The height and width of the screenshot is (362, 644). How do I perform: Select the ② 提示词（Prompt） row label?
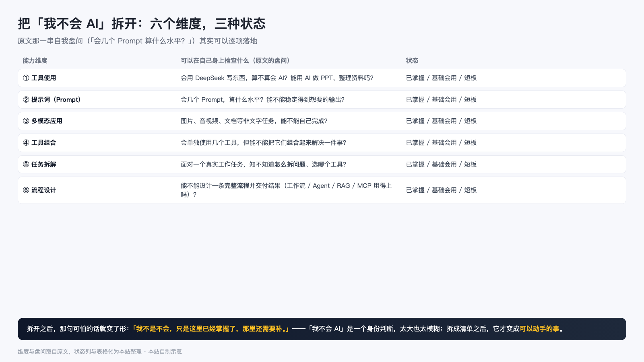[x=52, y=100]
